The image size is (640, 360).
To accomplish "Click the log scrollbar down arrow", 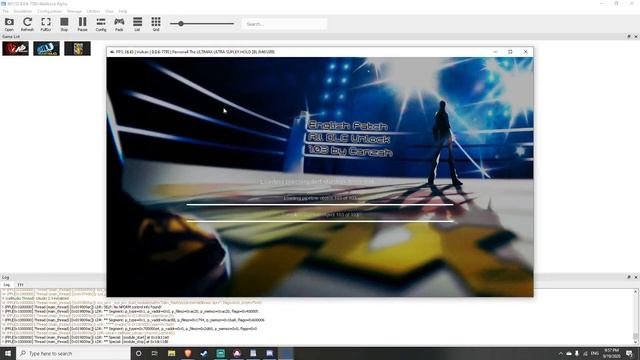I will 636,342.
